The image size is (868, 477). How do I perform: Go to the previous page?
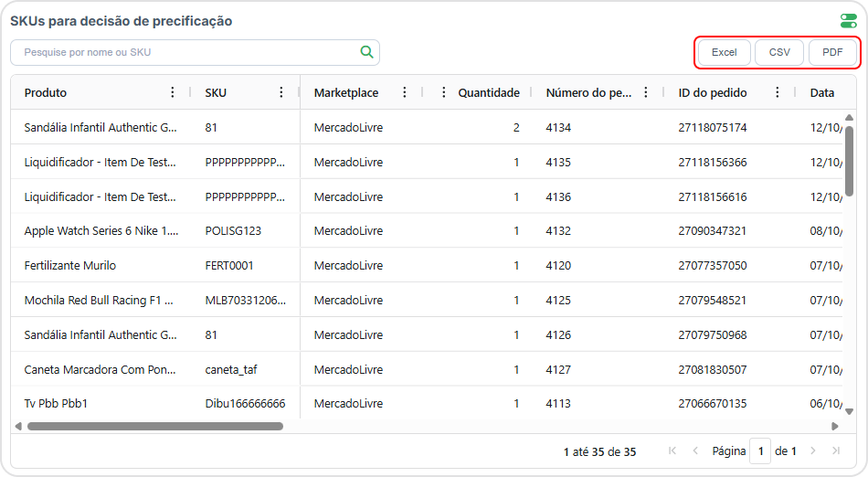point(695,451)
